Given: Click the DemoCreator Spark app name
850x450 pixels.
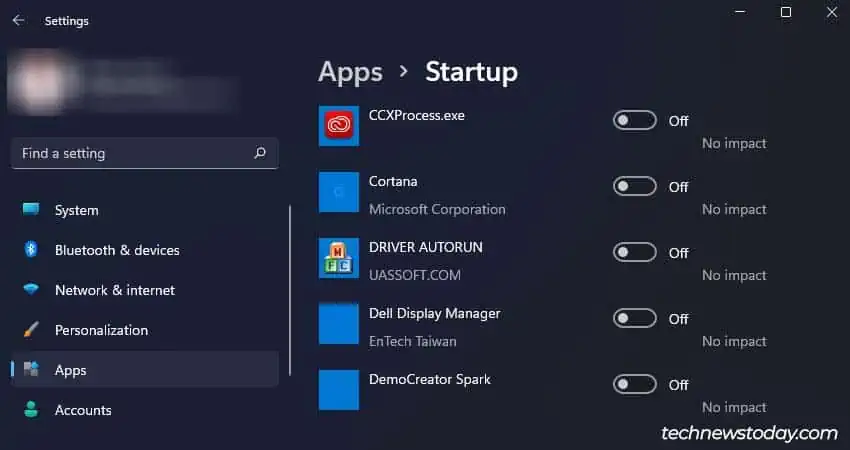Looking at the screenshot, I should click(429, 380).
